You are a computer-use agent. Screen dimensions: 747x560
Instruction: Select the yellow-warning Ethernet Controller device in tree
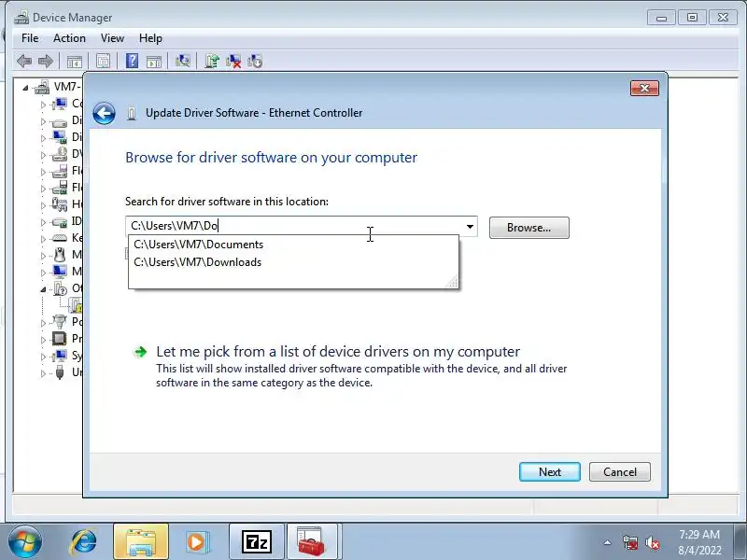pyautogui.click(x=77, y=305)
